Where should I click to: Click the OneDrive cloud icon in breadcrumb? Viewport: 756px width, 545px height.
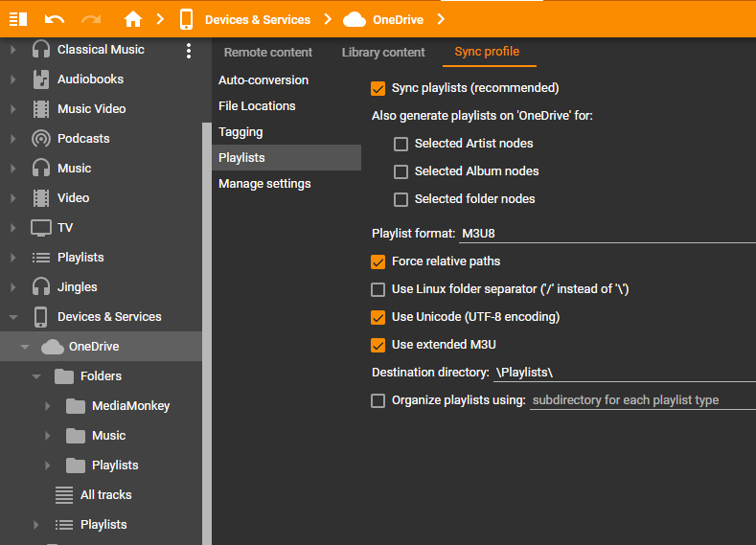(x=355, y=19)
